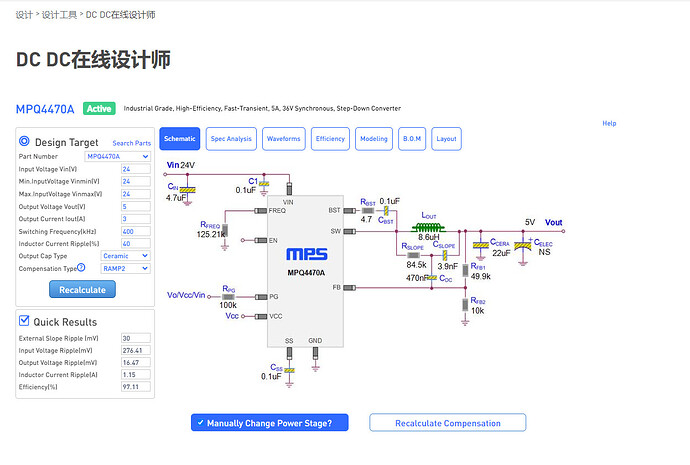690x465 pixels.
Task: Click the 8.6uH inductor value text
Action: (x=429, y=237)
